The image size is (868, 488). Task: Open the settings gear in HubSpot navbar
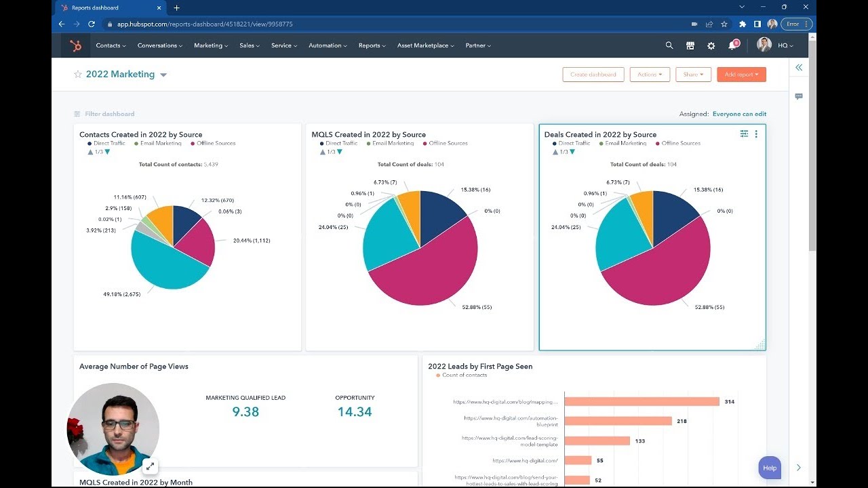(x=711, y=45)
